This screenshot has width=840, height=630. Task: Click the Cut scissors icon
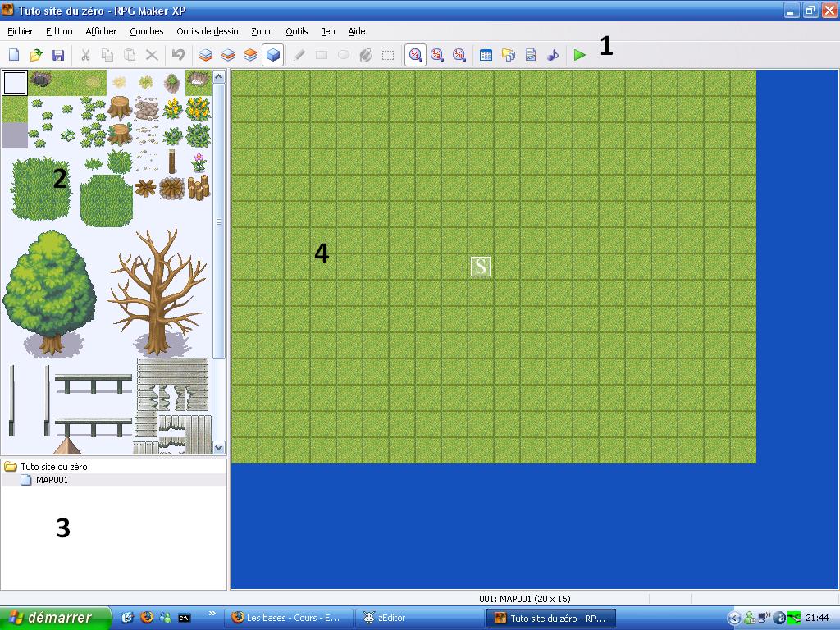[85, 55]
